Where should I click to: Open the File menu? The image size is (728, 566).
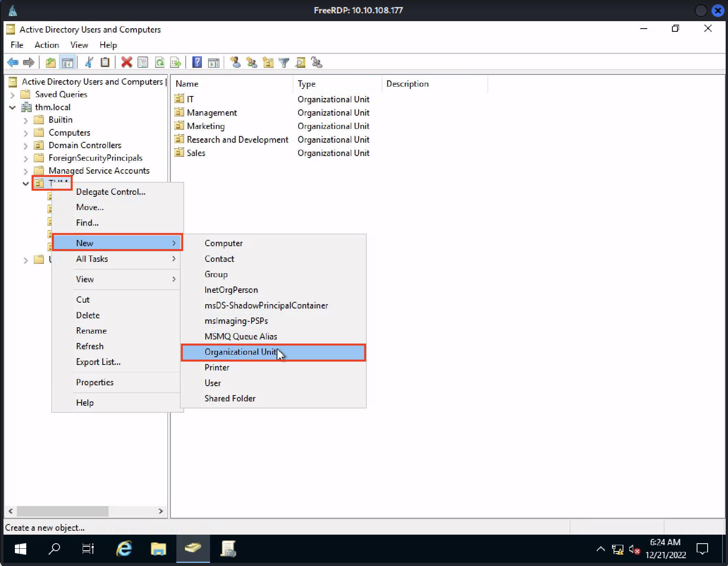(x=17, y=45)
